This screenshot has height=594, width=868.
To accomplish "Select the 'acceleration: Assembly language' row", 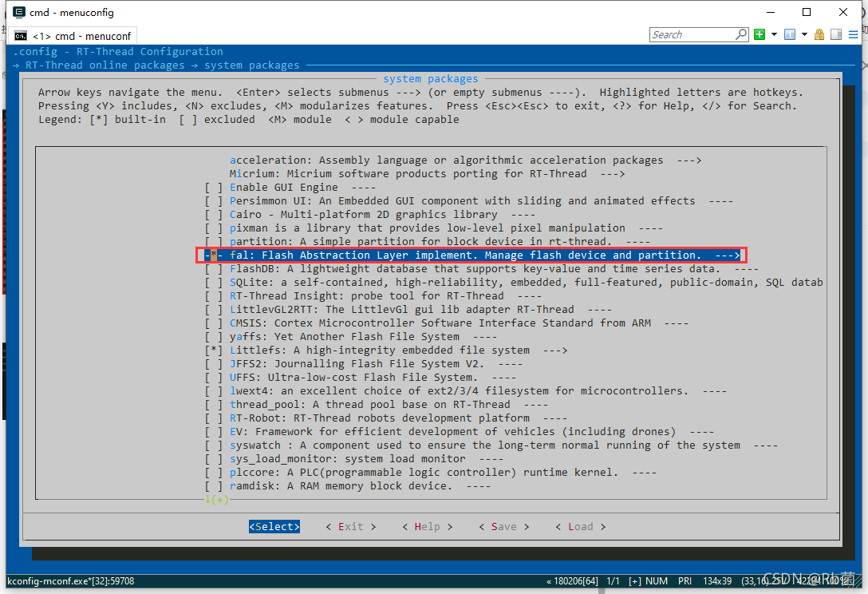I will point(466,160).
